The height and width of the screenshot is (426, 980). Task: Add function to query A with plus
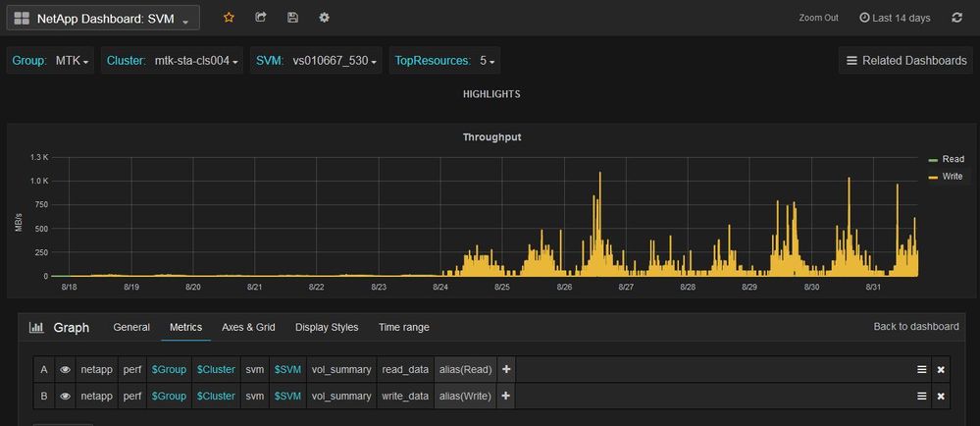coord(506,369)
